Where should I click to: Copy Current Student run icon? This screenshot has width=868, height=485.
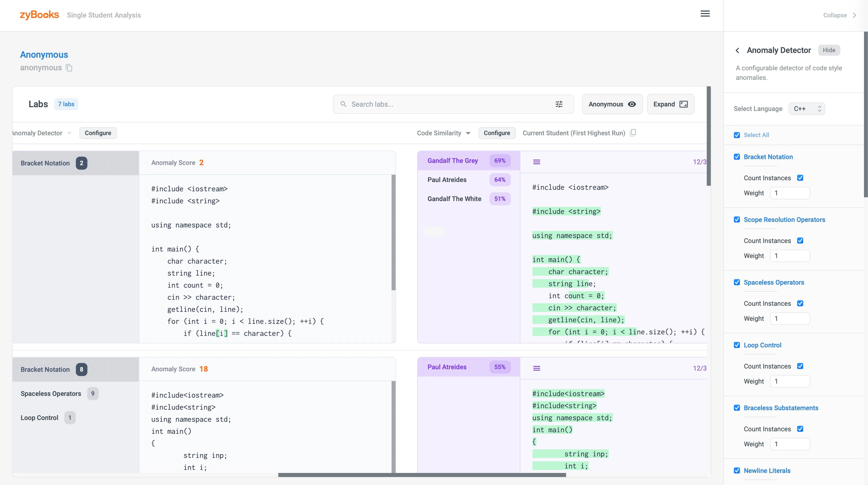[x=633, y=133]
